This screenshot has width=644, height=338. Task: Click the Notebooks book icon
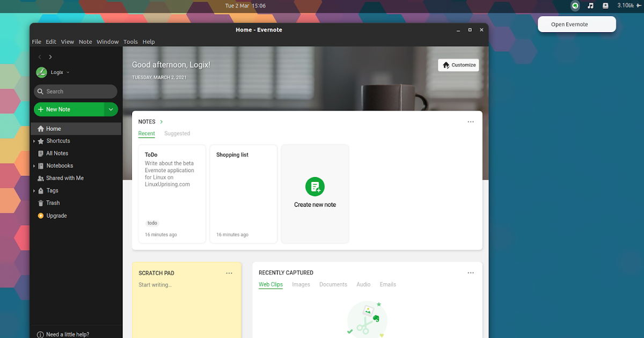(41, 166)
